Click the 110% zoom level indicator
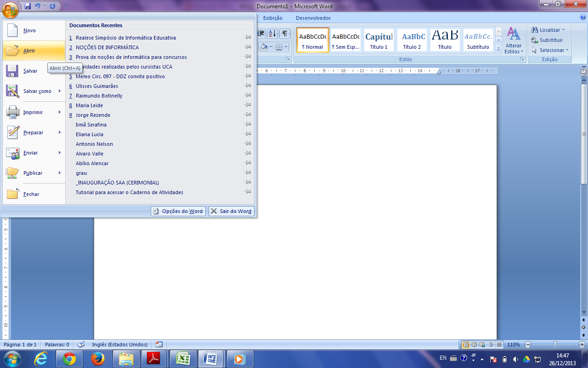 514,345
